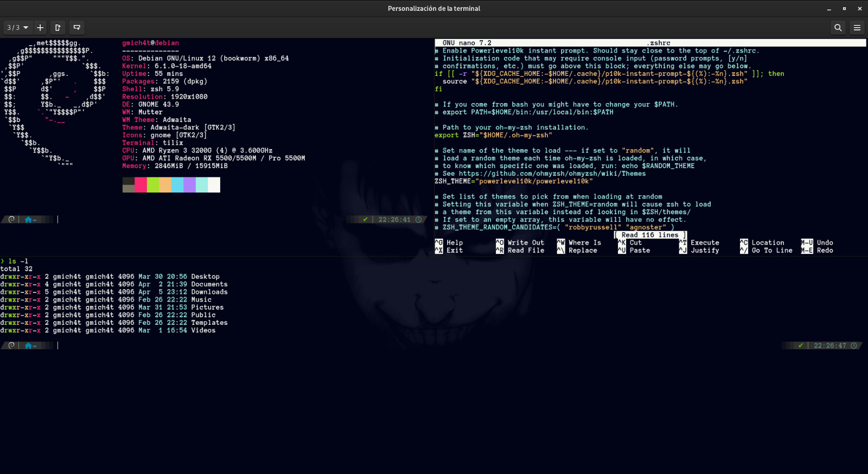Click the Debian swirl icon in bottom prompt

click(11, 345)
